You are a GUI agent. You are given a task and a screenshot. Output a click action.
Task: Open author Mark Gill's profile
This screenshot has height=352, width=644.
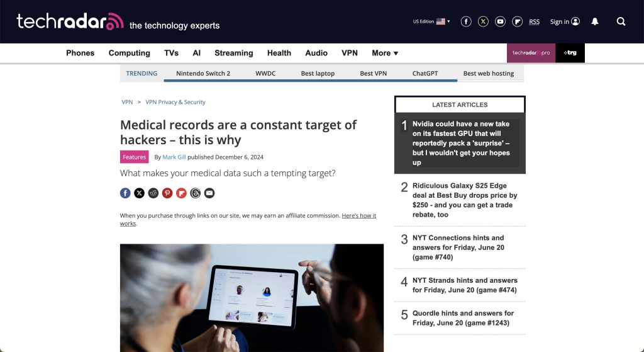[x=174, y=157]
